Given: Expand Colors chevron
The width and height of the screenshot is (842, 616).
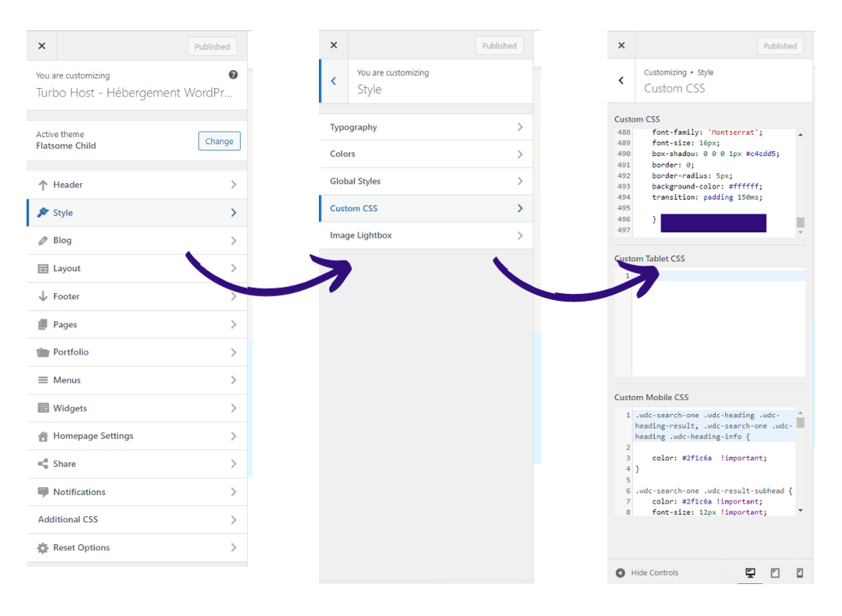Looking at the screenshot, I should (x=520, y=154).
